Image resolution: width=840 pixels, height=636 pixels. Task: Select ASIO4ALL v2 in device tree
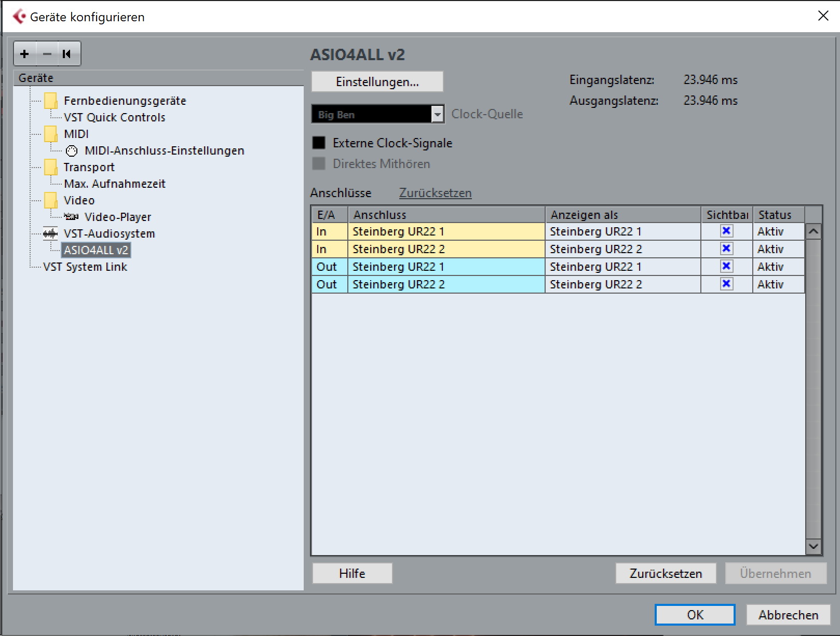pos(96,250)
